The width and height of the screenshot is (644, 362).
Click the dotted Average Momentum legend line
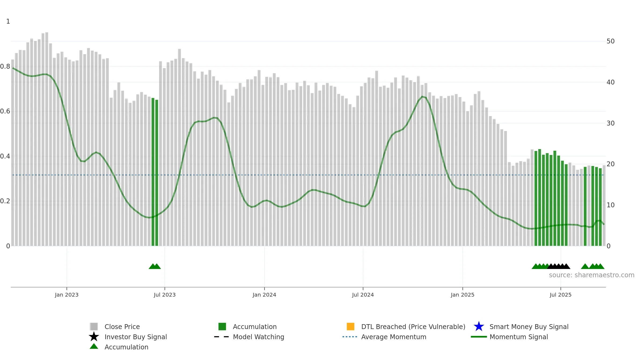tap(350, 337)
